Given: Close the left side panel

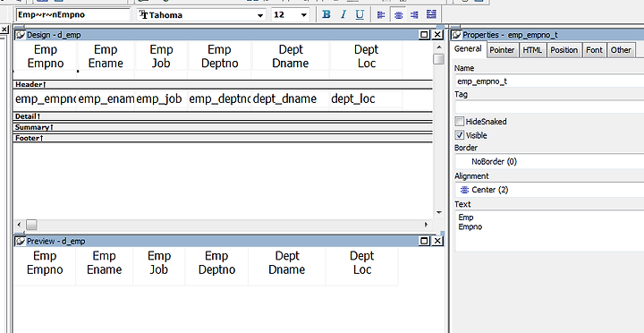Looking at the screenshot, I should [4, 30].
